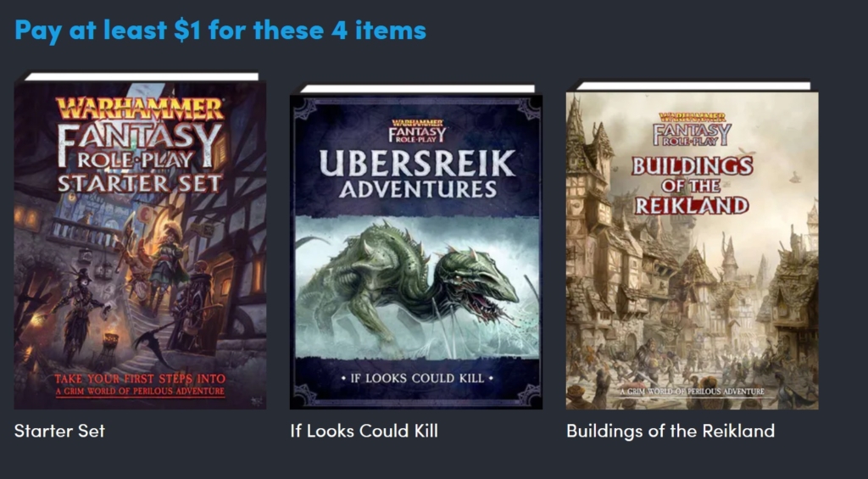Click the "Starter Set" text on the cover art
The image size is (868, 479).
[140, 183]
